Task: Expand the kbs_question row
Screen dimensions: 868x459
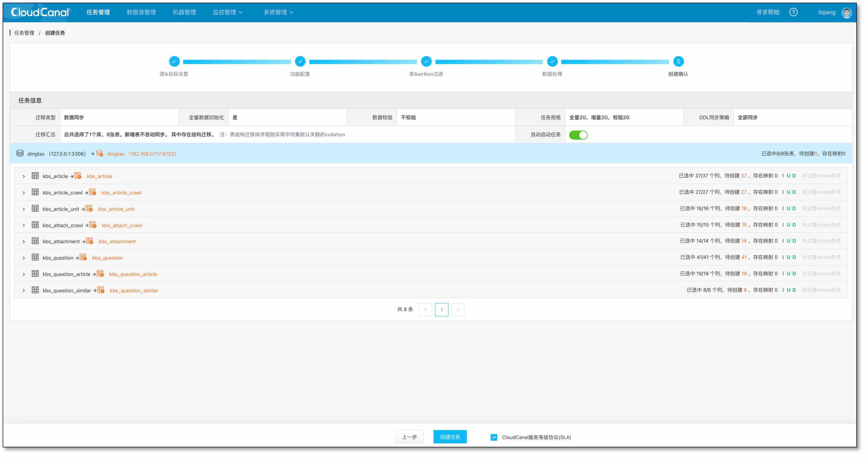Action: (24, 258)
